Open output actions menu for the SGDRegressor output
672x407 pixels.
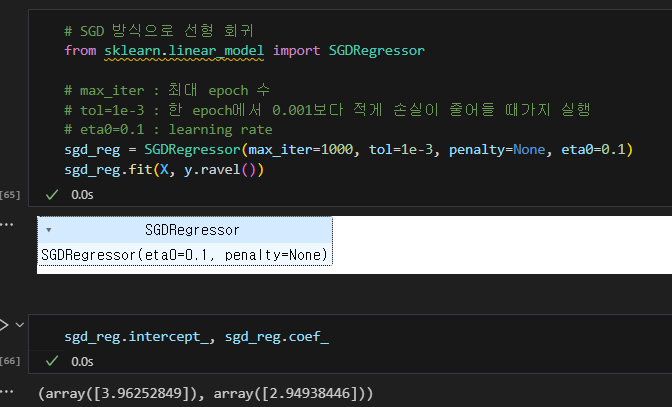pyautogui.click(x=6, y=224)
